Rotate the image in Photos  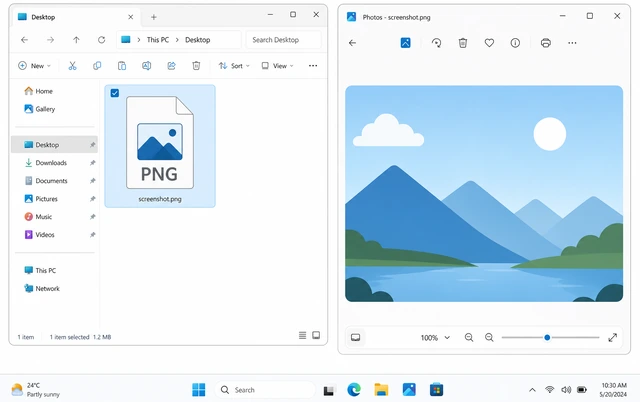click(436, 43)
